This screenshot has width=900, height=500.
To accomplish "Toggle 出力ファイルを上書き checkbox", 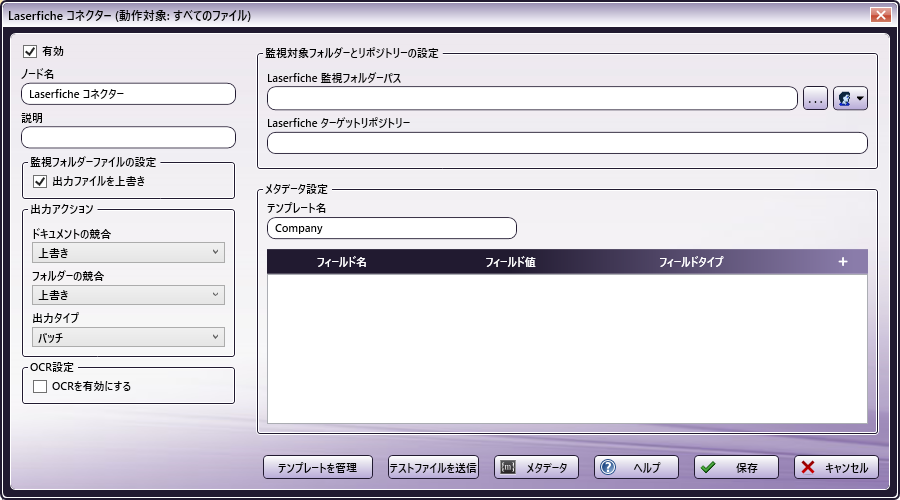I will point(40,182).
